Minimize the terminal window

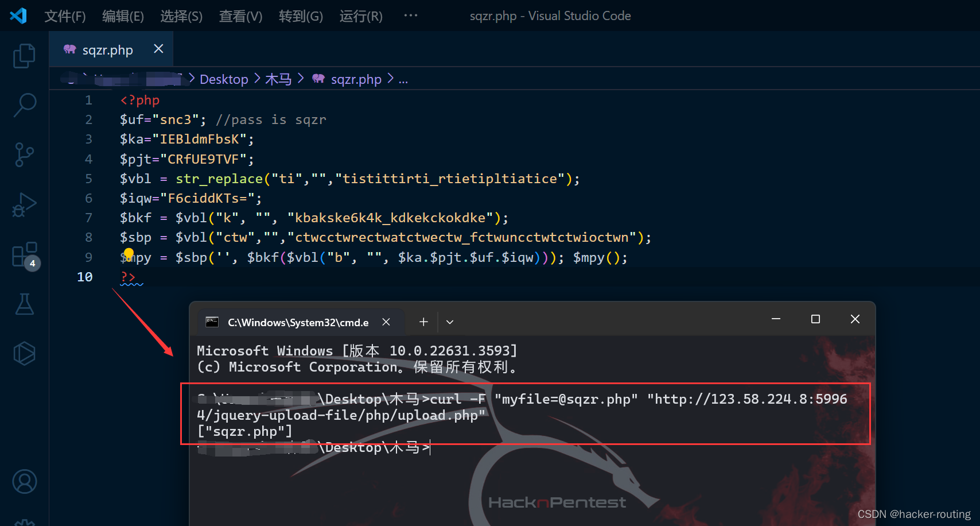point(776,319)
